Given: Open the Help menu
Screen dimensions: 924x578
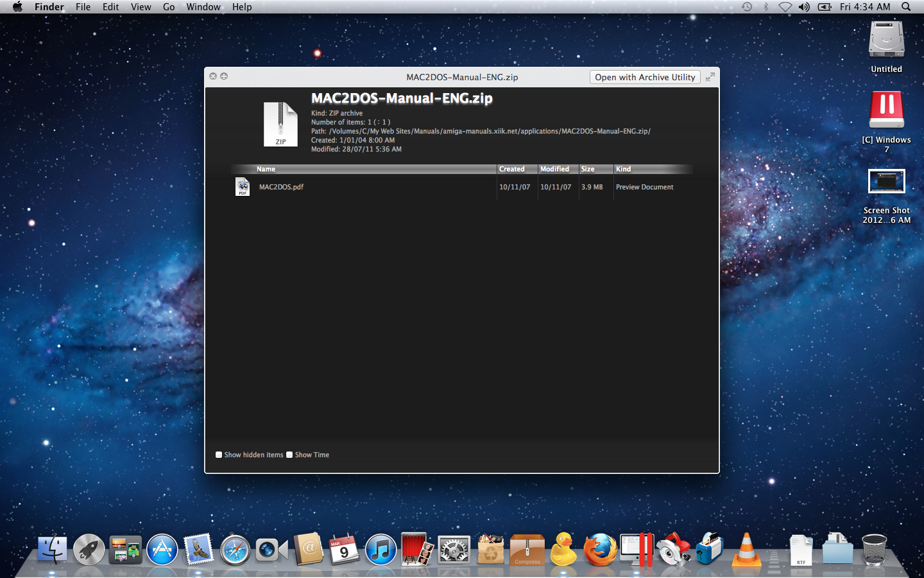Looking at the screenshot, I should tap(242, 7).
